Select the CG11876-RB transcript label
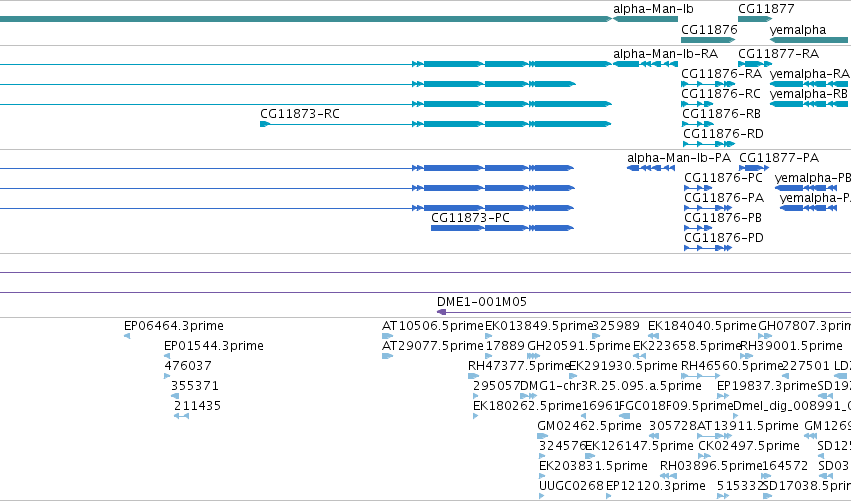The image size is (851, 501). [x=721, y=114]
